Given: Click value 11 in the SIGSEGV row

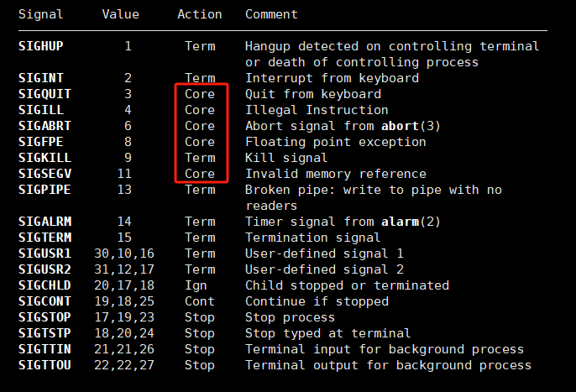Looking at the screenshot, I should point(124,174).
